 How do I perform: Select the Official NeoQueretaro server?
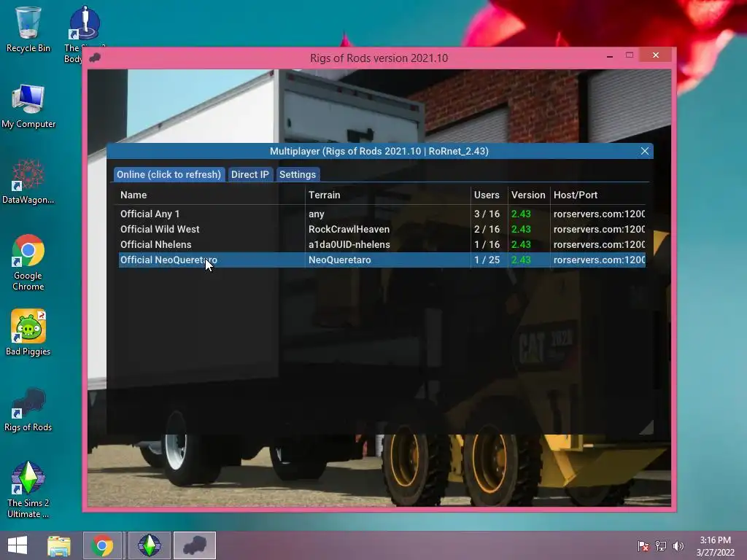(x=382, y=260)
